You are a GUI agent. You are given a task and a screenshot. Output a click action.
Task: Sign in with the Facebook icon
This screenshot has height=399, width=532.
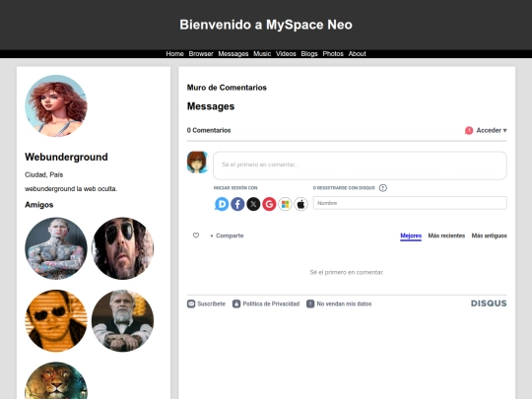coord(237,204)
